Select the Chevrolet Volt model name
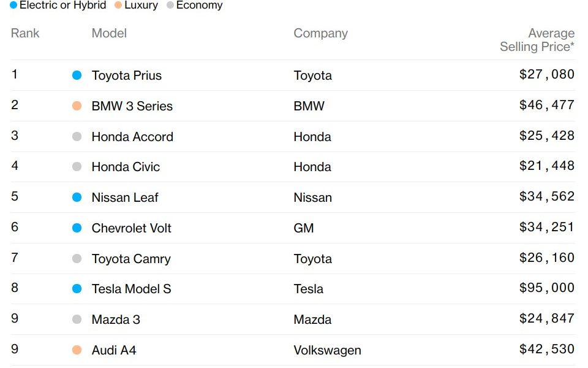This screenshot has width=588, height=368. tap(132, 228)
